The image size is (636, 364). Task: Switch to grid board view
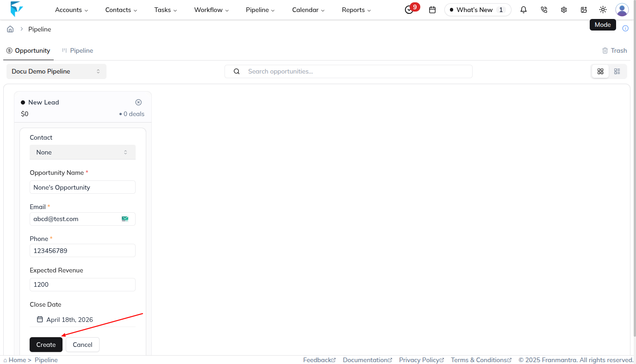tap(600, 71)
